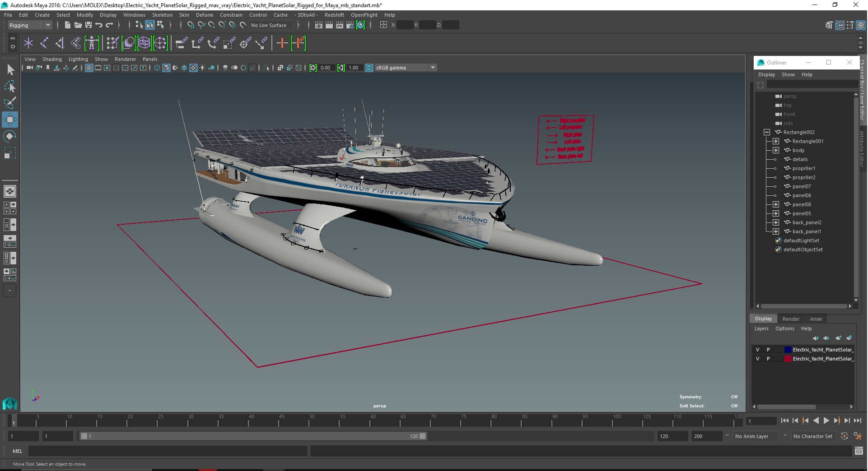
Task: Select the arrow Select tool in toolbox
Action: pos(10,69)
